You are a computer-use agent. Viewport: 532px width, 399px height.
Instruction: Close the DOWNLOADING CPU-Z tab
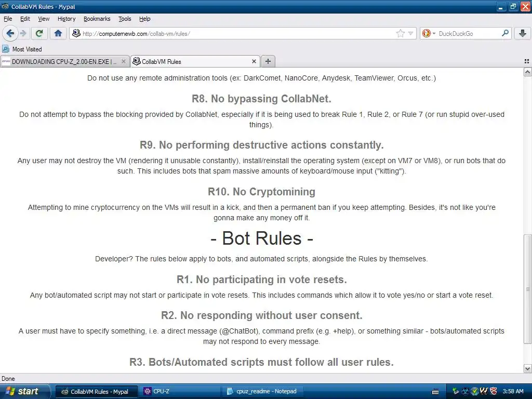coord(124,61)
